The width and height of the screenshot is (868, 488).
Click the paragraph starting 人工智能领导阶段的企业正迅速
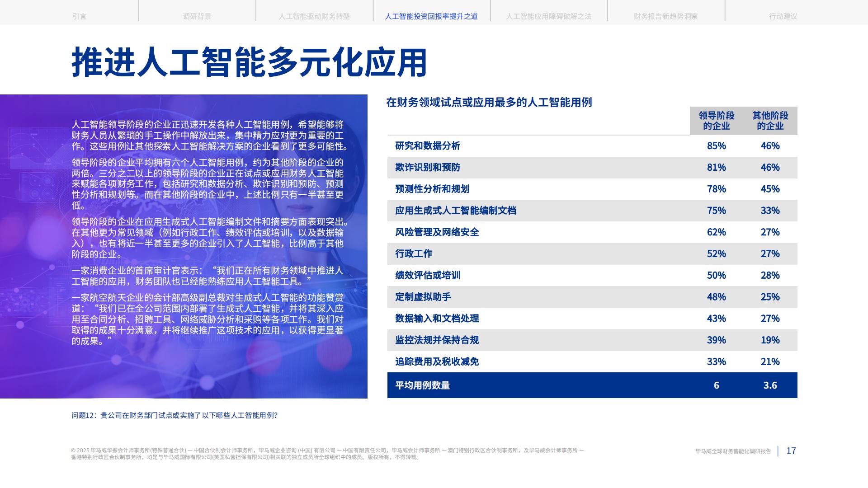click(x=210, y=136)
